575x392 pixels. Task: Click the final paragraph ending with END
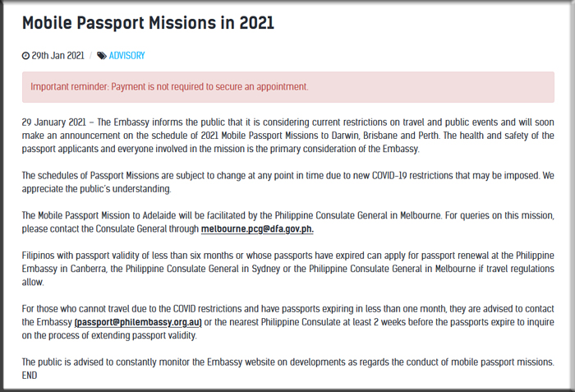coord(287,368)
